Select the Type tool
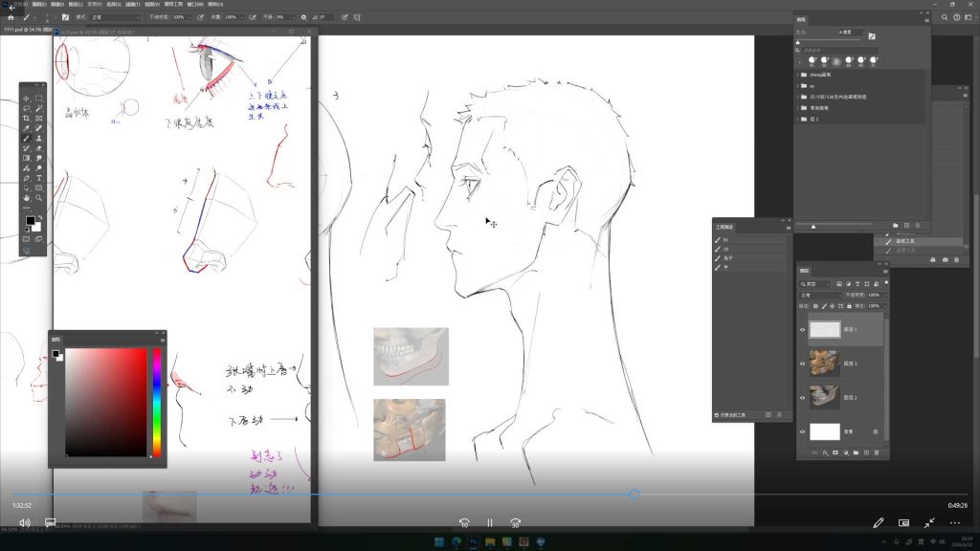 [x=38, y=178]
